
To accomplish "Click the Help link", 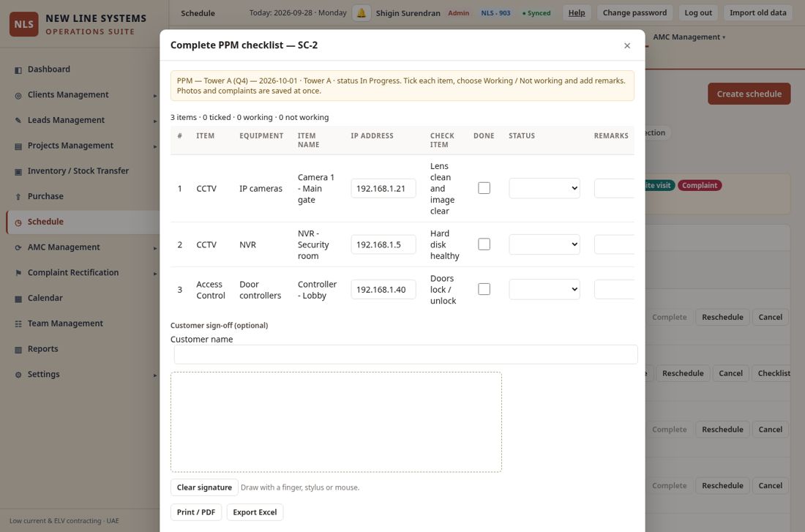I will (577, 13).
